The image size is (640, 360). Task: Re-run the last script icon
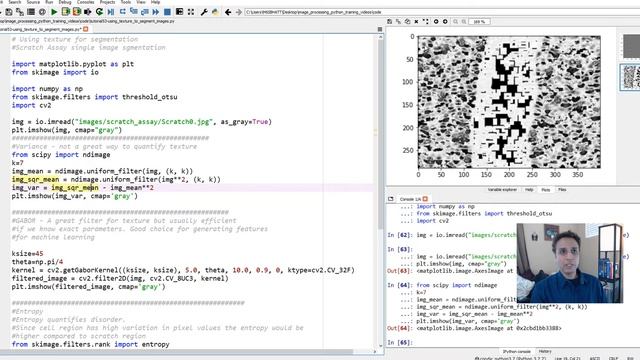99,12
